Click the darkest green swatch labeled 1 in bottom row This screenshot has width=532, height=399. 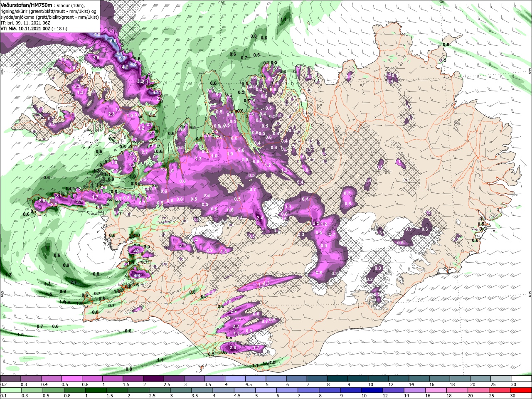coord(96,390)
